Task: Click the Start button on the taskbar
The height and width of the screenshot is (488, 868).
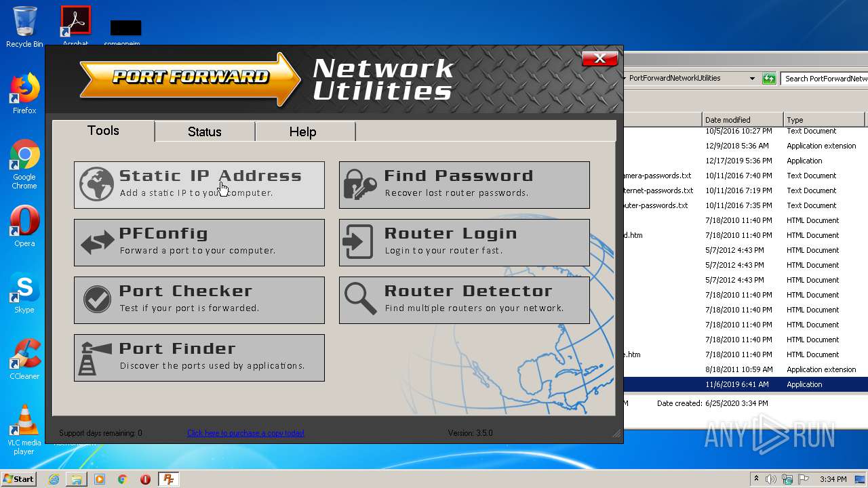Action: point(18,479)
